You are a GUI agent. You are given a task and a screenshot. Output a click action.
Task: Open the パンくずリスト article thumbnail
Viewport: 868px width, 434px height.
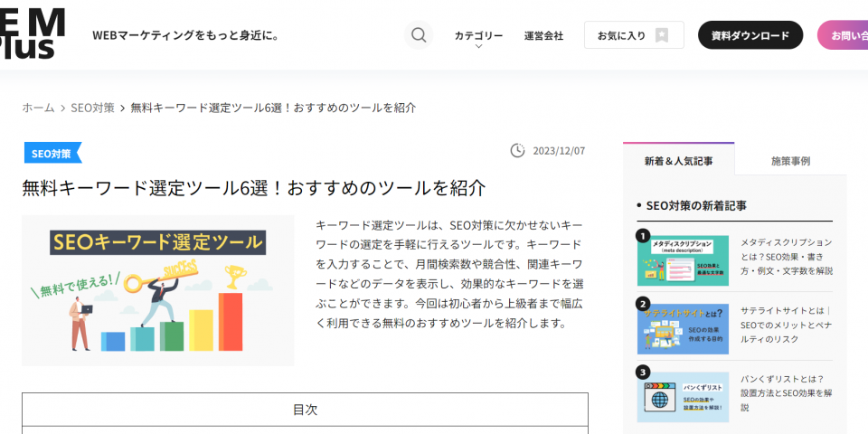(683, 398)
